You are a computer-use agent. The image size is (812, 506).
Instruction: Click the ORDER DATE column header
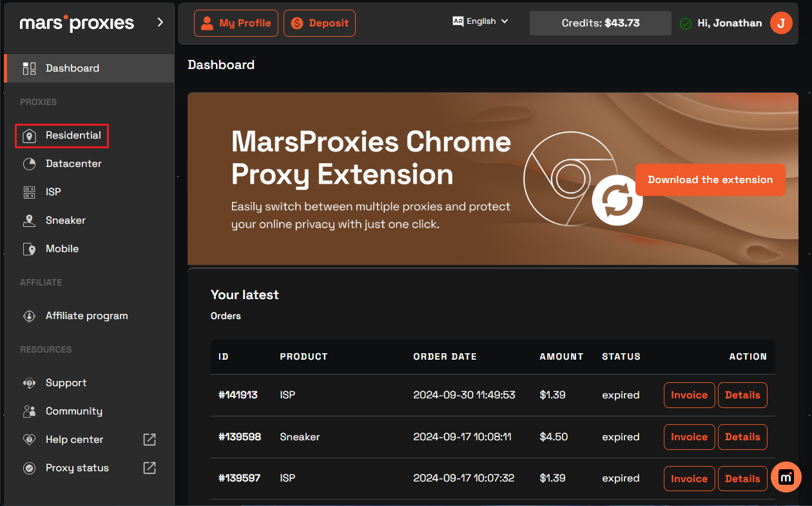point(445,356)
